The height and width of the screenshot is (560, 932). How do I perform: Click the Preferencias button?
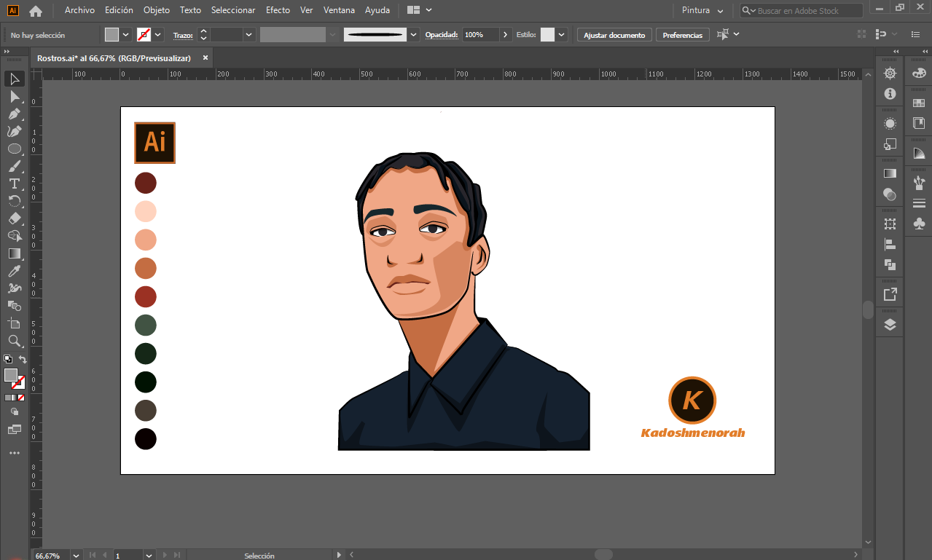coord(682,35)
